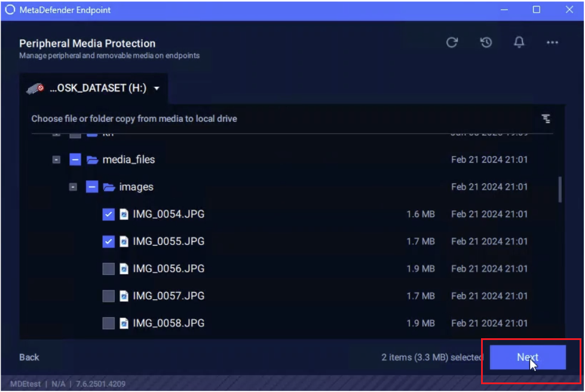585x392 pixels.
Task: Click the MDEtest label in status bar
Action: point(25,384)
